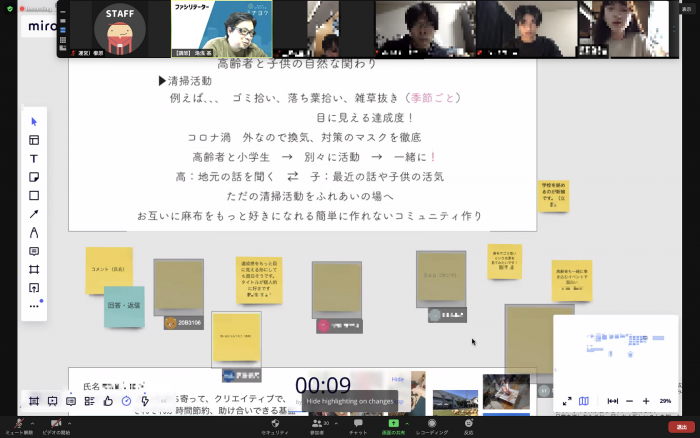This screenshot has height=438, width=700.
Task: Select the teal 回答・返信 sticky note
Action: pyautogui.click(x=124, y=306)
